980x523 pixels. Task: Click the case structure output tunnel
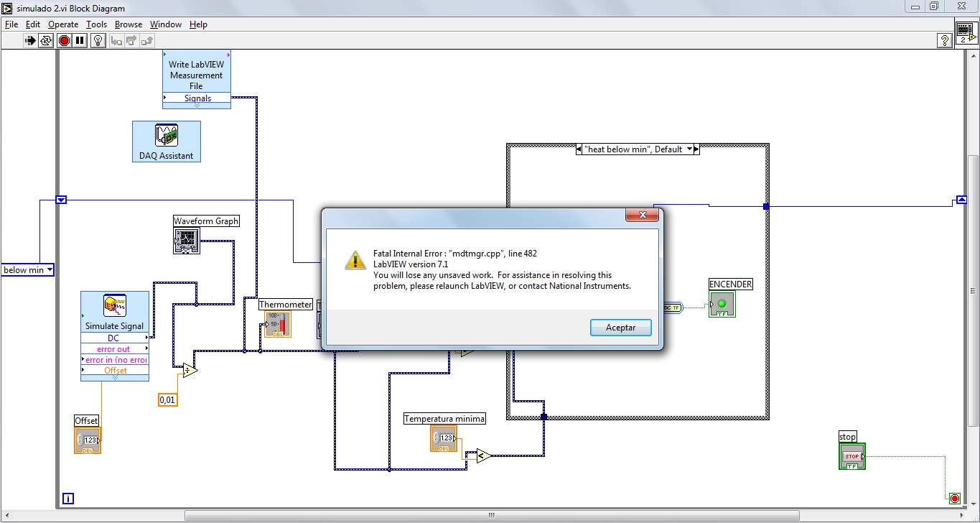click(x=766, y=206)
